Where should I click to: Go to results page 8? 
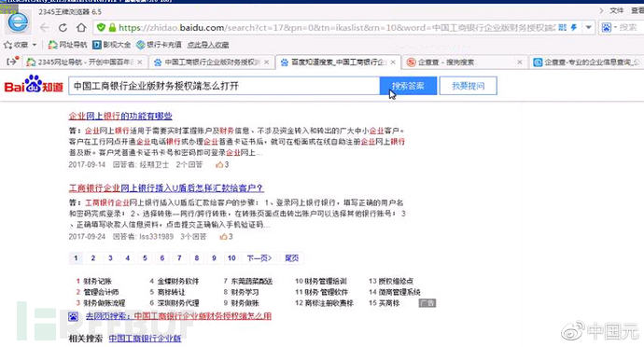[x=197, y=257]
